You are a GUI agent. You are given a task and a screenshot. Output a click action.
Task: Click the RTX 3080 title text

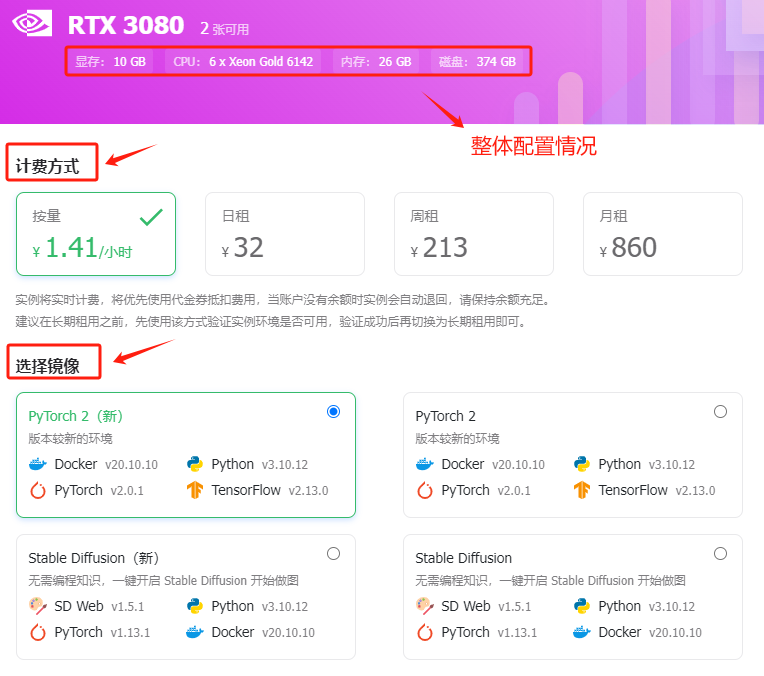(126, 25)
